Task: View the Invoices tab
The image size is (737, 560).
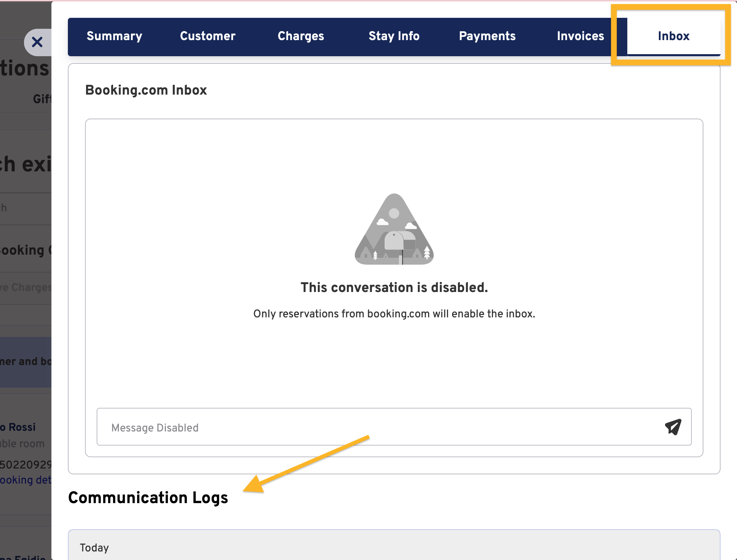Action: (x=580, y=36)
